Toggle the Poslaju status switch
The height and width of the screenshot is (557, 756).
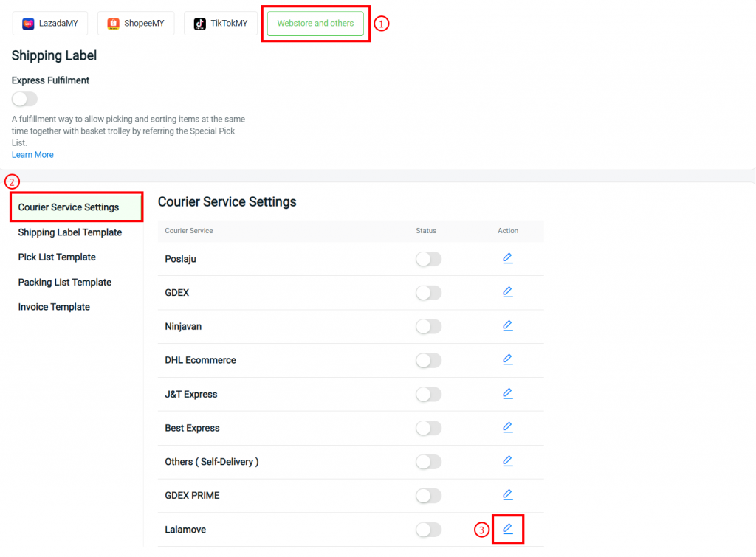click(428, 258)
